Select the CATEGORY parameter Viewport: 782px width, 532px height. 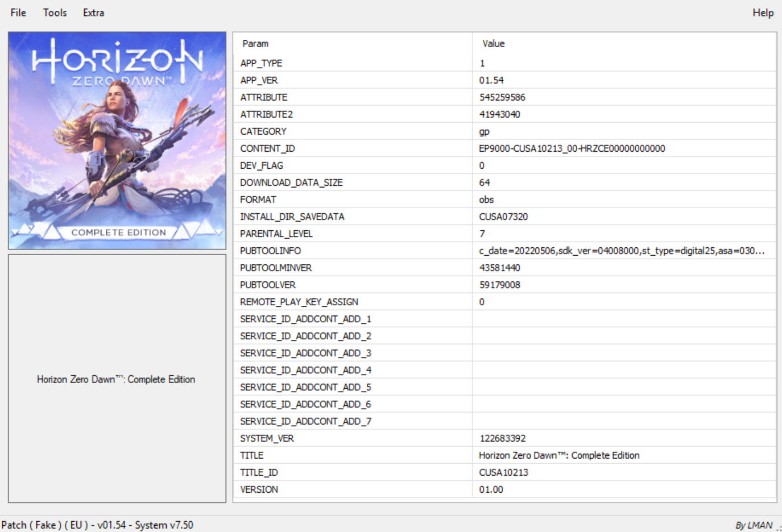(263, 131)
